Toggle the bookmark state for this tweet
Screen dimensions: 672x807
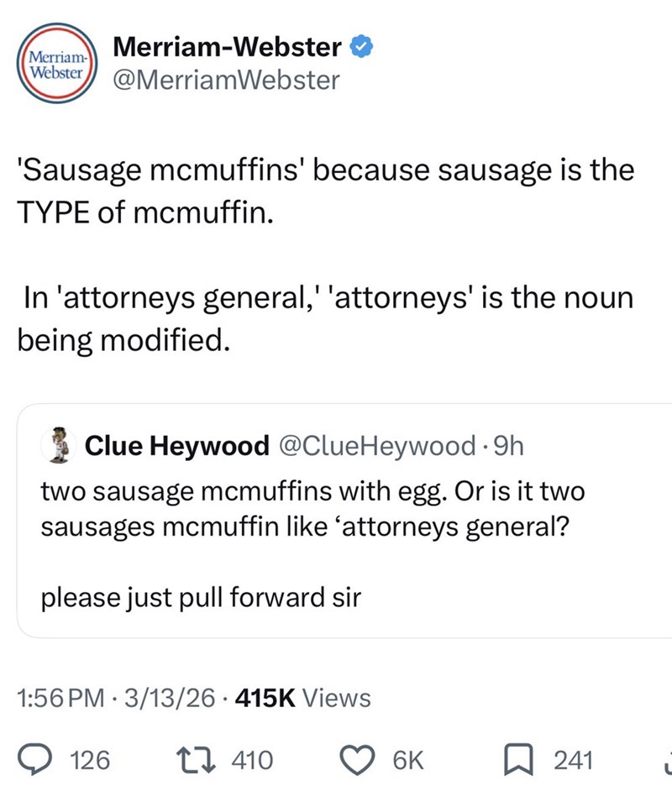(518, 760)
